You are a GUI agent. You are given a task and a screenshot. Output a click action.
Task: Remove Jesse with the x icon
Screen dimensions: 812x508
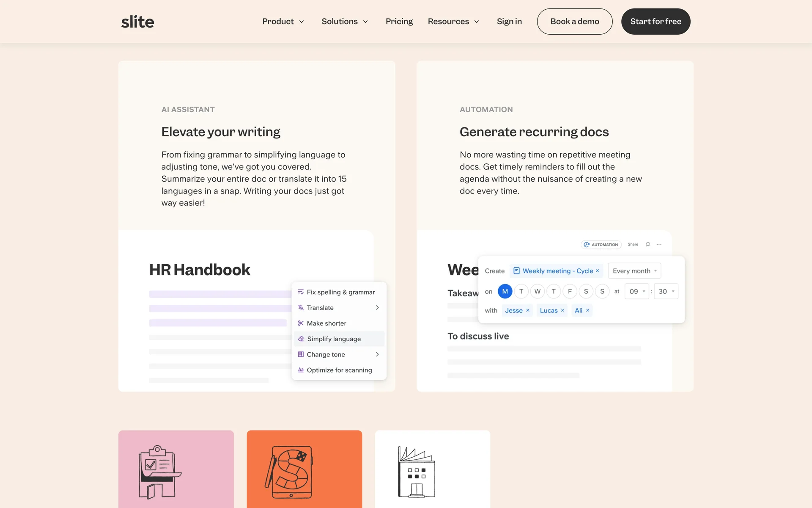click(528, 310)
